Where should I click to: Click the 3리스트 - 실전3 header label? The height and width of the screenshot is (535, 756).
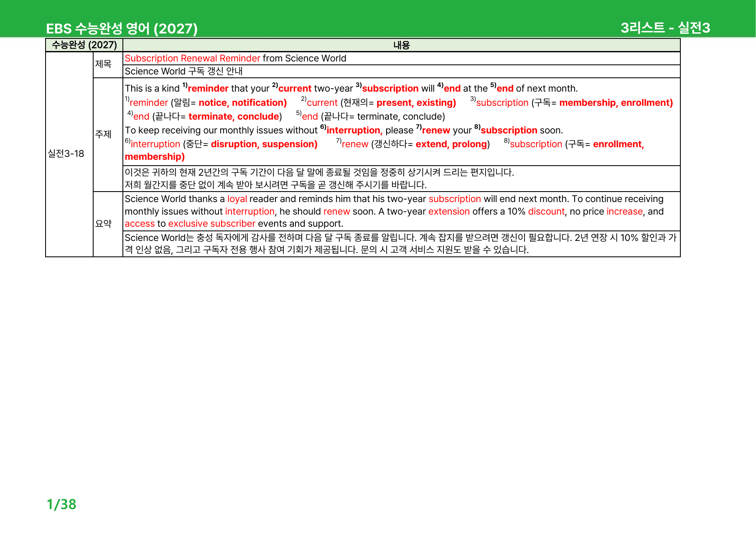click(665, 28)
